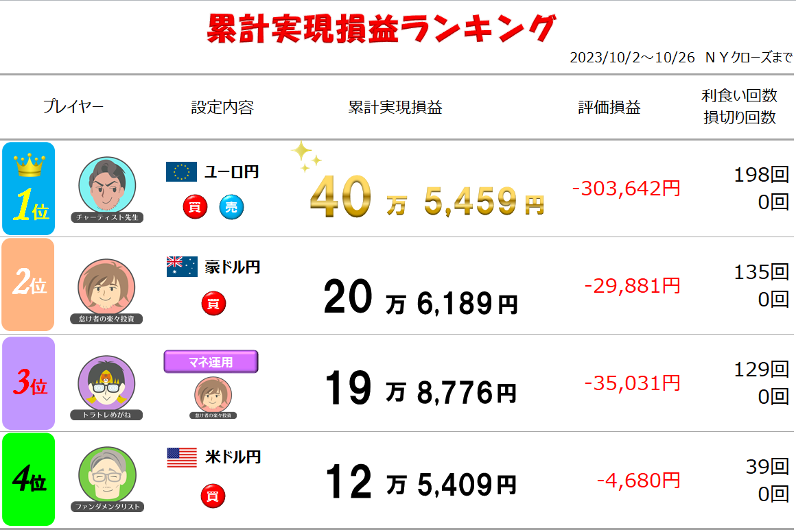Image resolution: width=796 pixels, height=532 pixels.
Task: Click the 累計実現損益 column header
Action: tap(395, 107)
